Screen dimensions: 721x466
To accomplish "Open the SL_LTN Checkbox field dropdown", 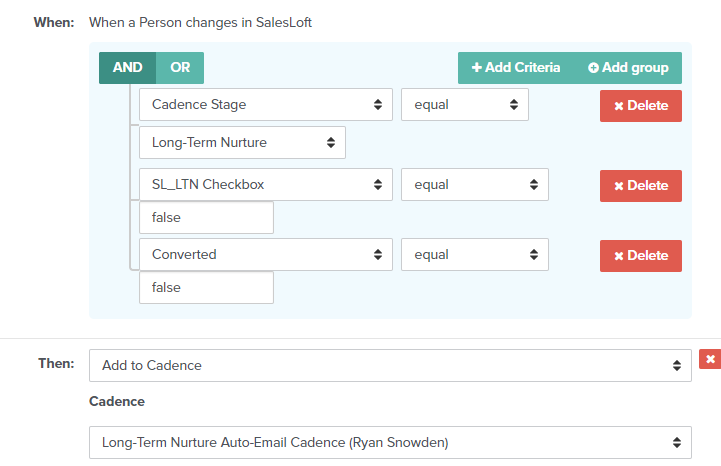I will click(x=265, y=185).
